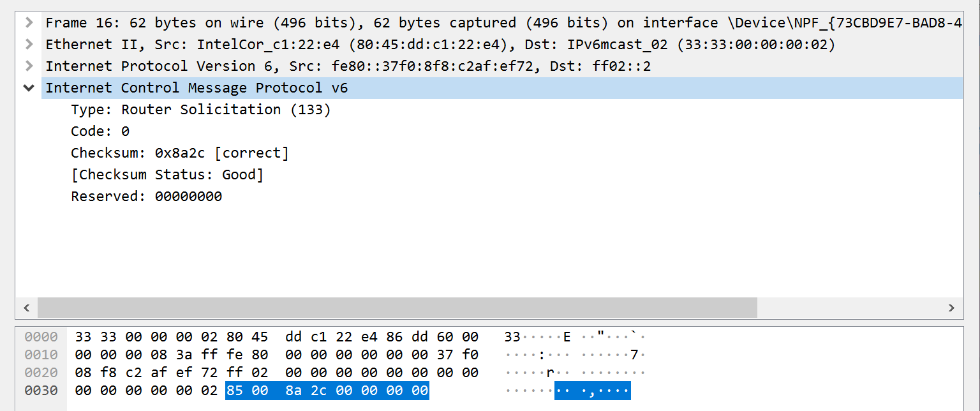Click the Reserved: 00000000 field

[x=146, y=197]
